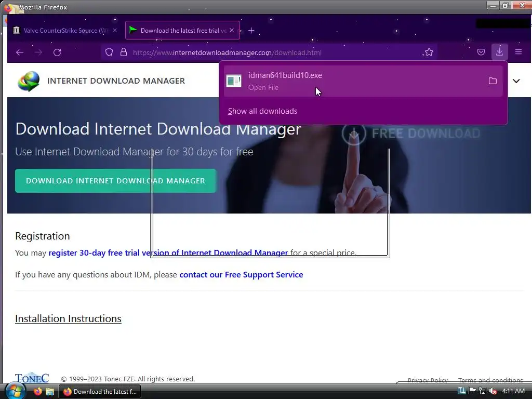The height and width of the screenshot is (399, 532).
Task: Open the Windows Start orb
Action: [x=15, y=391]
